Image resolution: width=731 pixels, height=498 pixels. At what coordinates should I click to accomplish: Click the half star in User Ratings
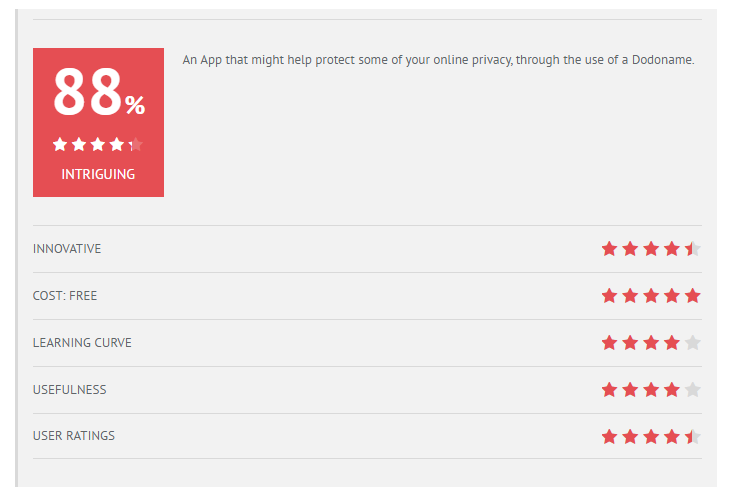click(693, 437)
